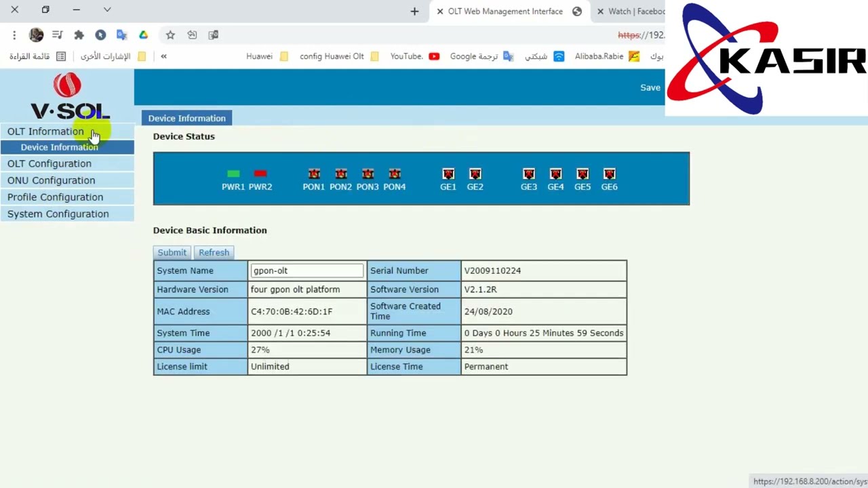The image size is (868, 488).
Task: Open Chrome three-dot menu
Action: click(14, 35)
